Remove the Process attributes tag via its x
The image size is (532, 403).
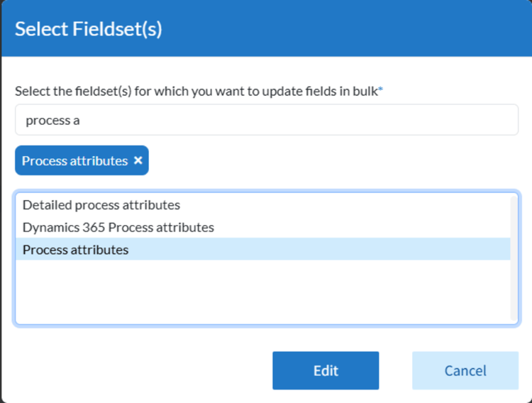tap(138, 160)
